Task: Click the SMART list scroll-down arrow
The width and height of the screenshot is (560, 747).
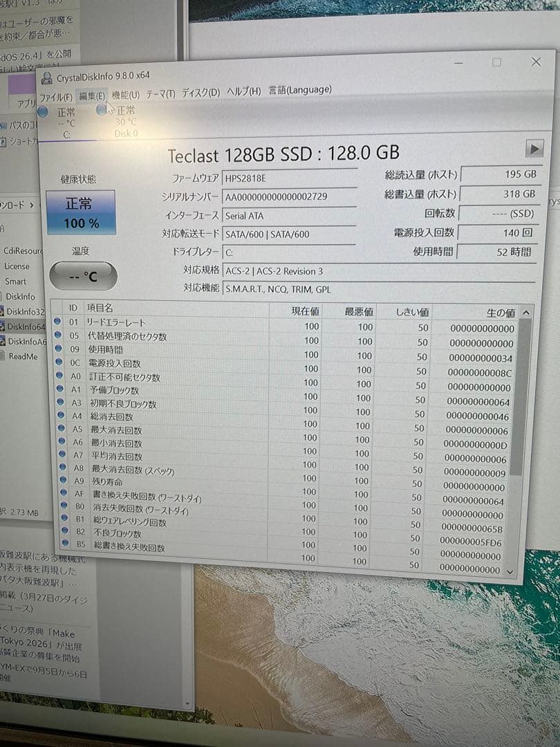Action: click(x=510, y=571)
